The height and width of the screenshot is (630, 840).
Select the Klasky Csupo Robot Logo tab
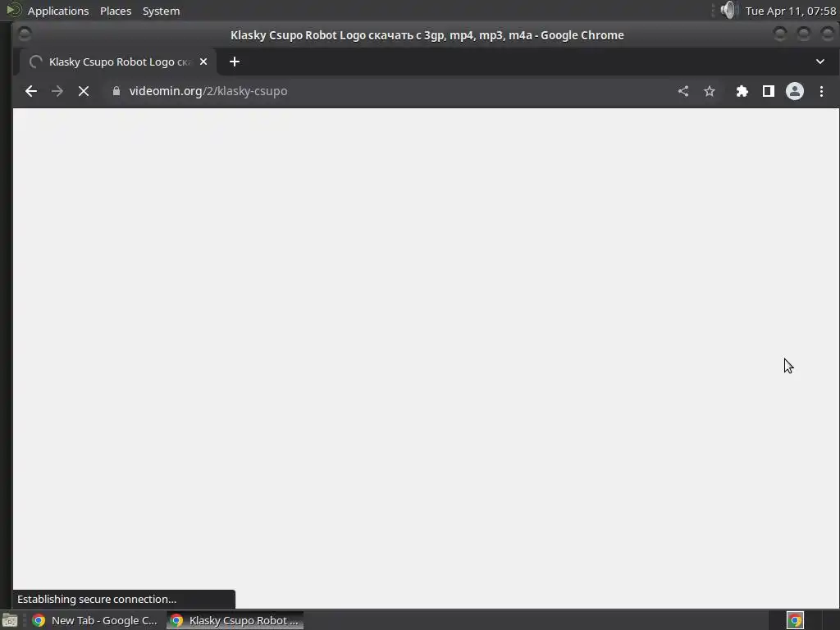[x=118, y=62]
